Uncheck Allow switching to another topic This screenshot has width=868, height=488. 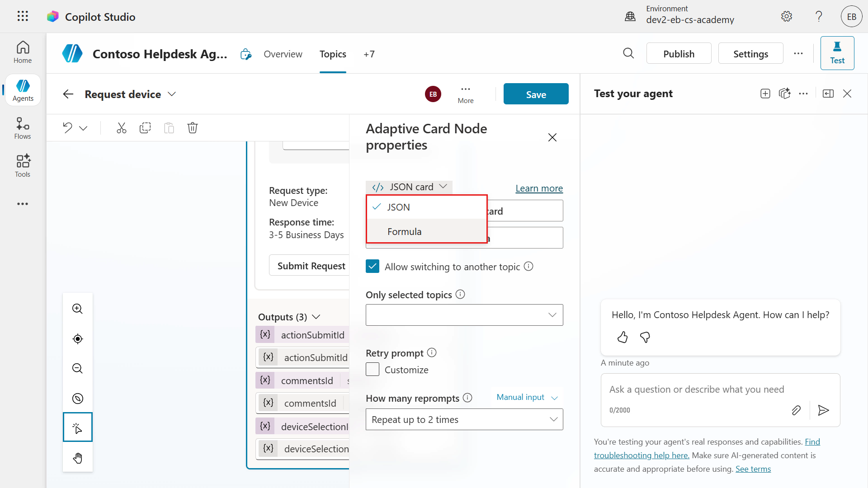point(373,267)
